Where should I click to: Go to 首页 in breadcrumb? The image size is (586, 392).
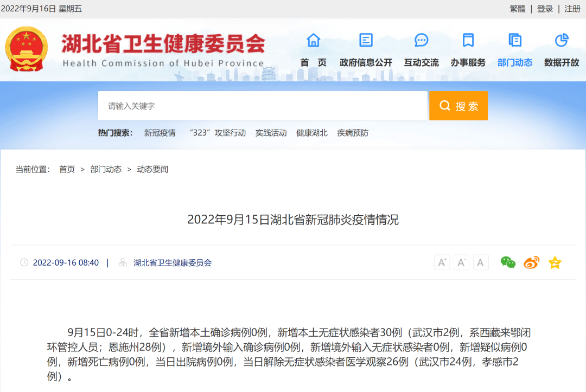67,170
